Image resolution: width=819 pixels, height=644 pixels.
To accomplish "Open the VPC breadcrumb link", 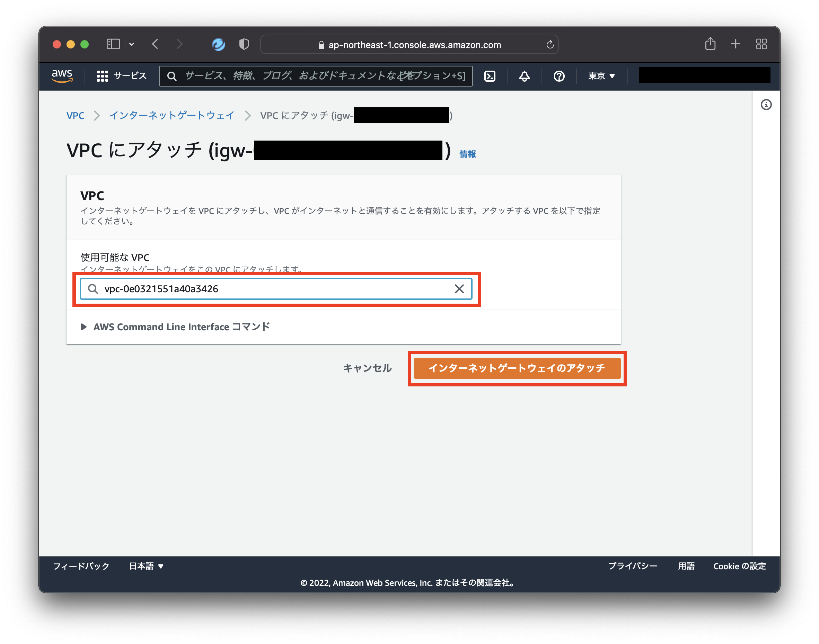I will tap(76, 115).
